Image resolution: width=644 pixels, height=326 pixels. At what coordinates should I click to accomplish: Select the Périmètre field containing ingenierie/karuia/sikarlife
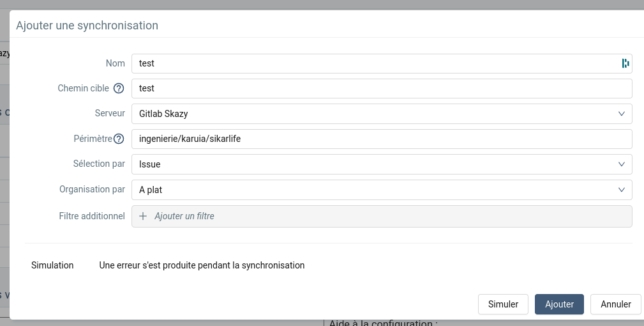coord(382,139)
